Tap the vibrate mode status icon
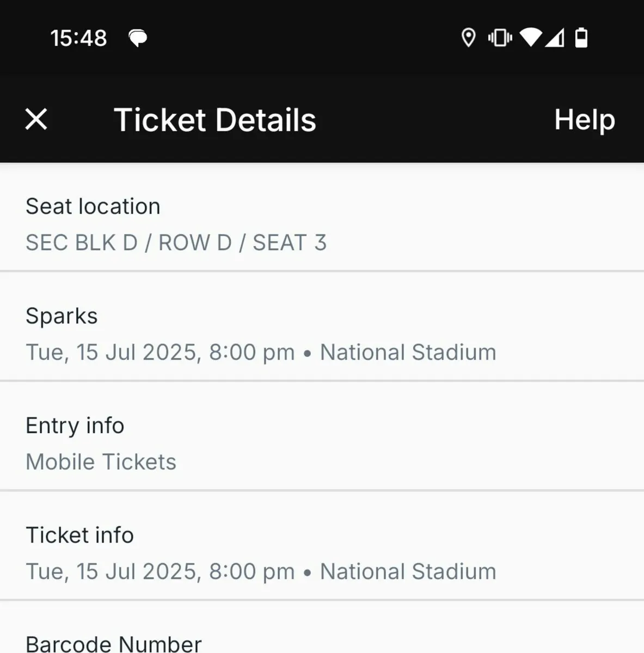644x653 pixels. [x=500, y=38]
